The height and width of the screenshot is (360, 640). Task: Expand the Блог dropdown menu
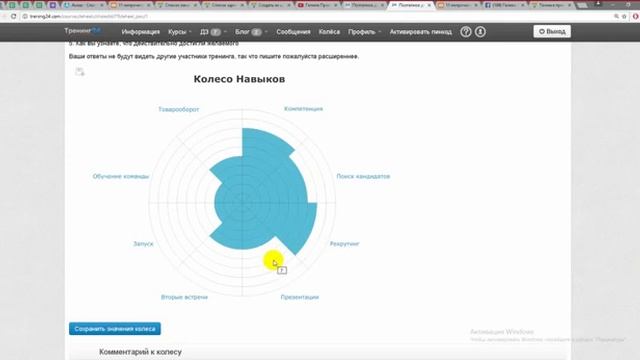point(251,31)
